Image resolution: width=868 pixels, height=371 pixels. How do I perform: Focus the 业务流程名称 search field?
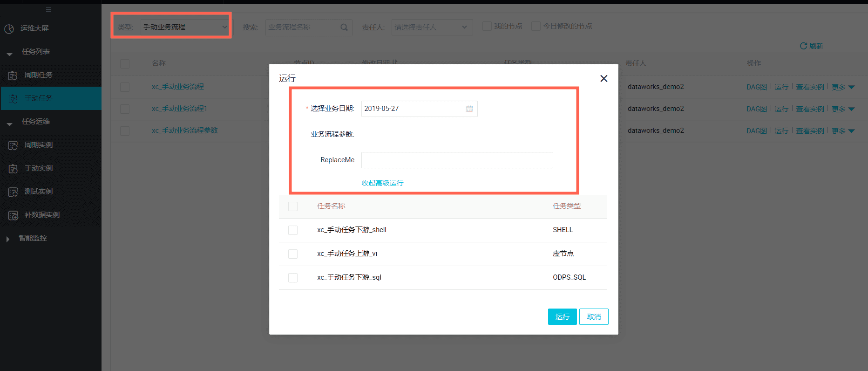click(x=308, y=27)
